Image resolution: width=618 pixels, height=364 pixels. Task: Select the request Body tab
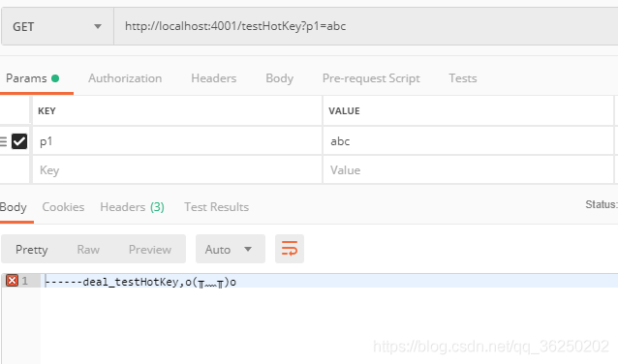tap(279, 78)
